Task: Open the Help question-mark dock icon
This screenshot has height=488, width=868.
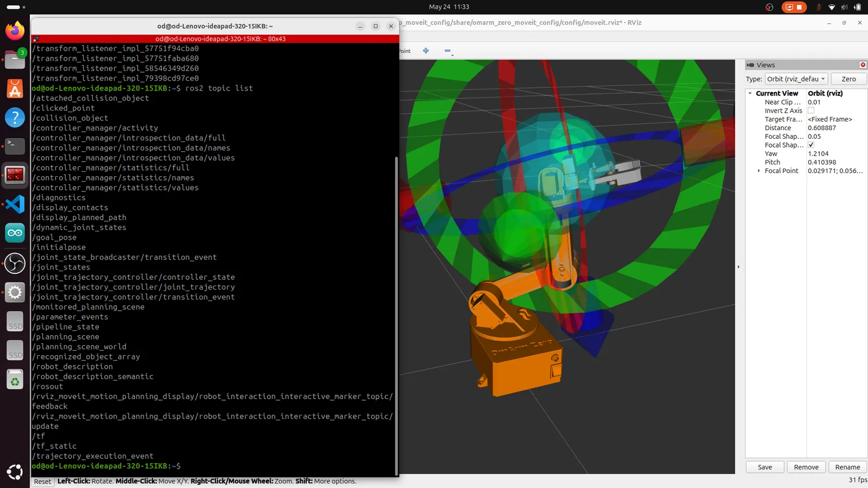Action: (15, 118)
